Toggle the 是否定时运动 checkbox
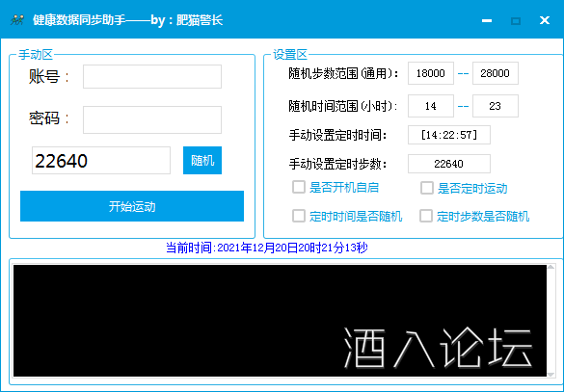This screenshot has height=392, width=564. click(x=427, y=188)
